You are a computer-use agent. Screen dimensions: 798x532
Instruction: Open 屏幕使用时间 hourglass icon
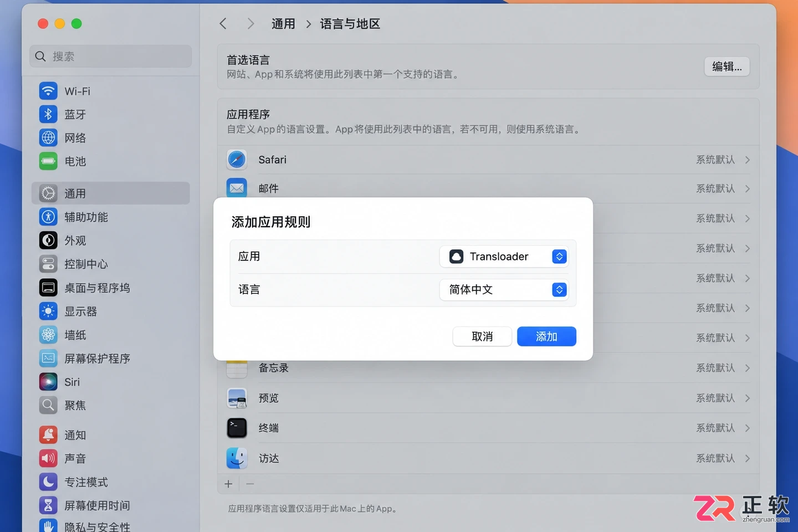[x=48, y=505]
